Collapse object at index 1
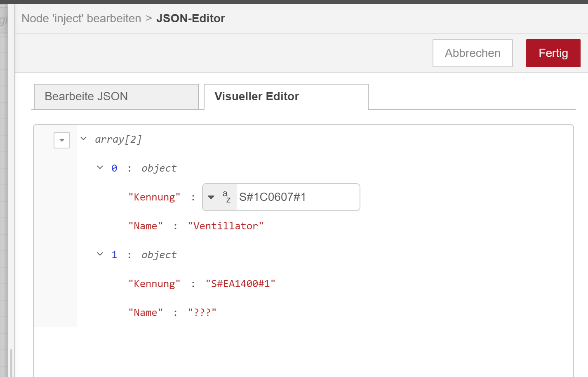 click(x=100, y=254)
